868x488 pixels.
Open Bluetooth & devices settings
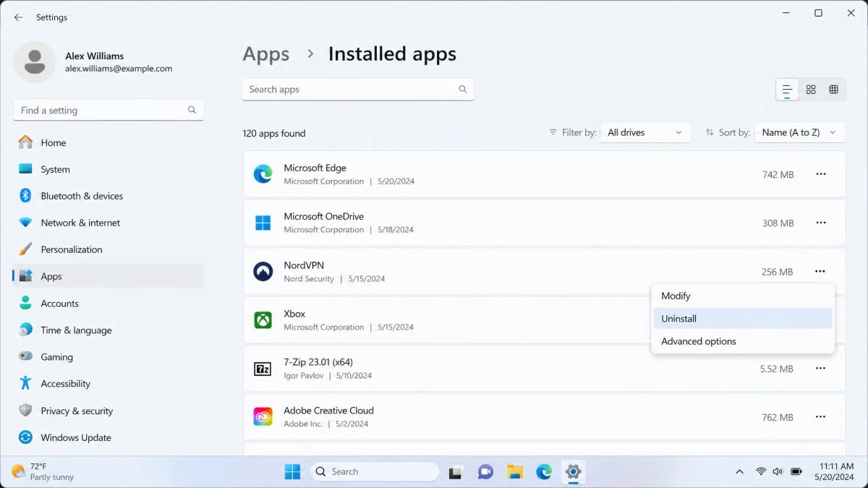click(x=109, y=196)
